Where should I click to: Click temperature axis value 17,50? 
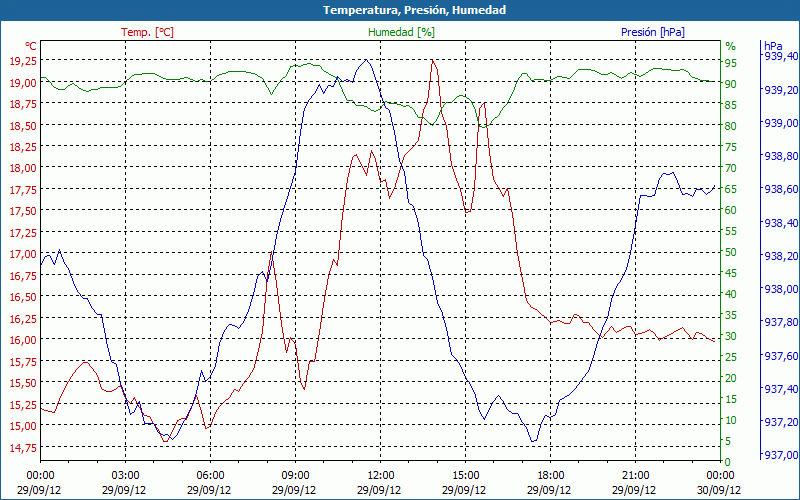click(23, 211)
